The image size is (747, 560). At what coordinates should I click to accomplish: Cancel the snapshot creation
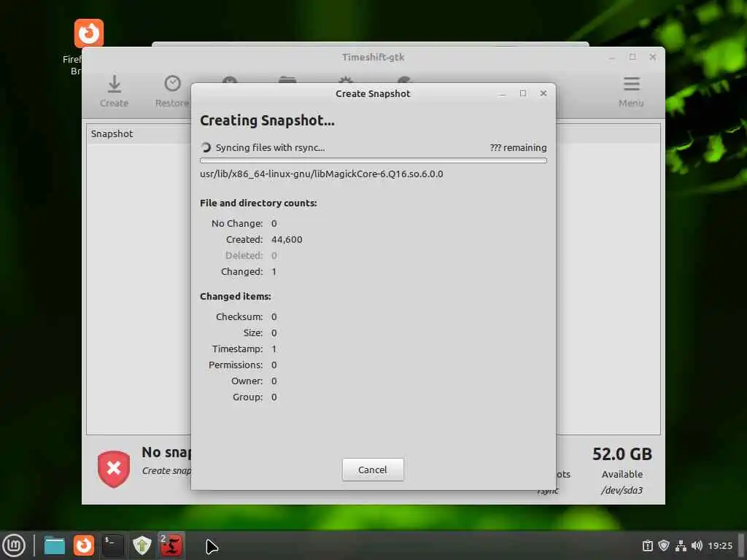pyautogui.click(x=373, y=470)
